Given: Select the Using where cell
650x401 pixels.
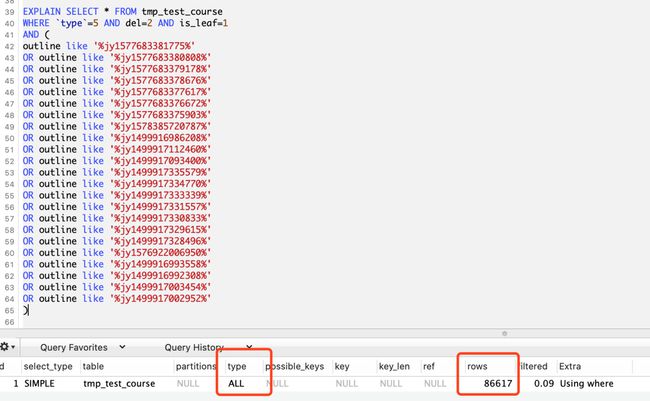Looking at the screenshot, I should point(587,384).
